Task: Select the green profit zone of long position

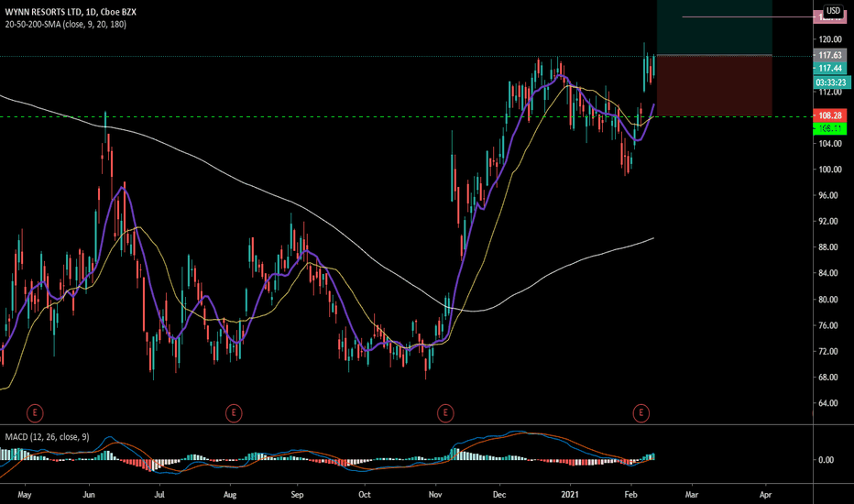Action: tap(715, 27)
